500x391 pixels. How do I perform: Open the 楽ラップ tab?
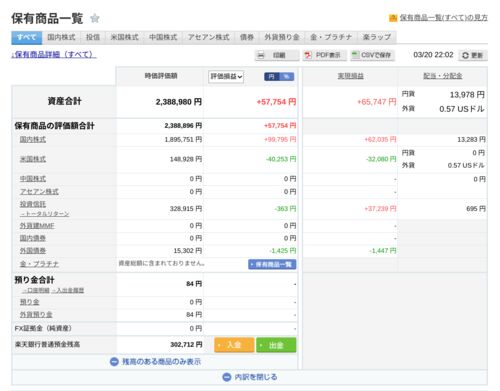tap(377, 37)
